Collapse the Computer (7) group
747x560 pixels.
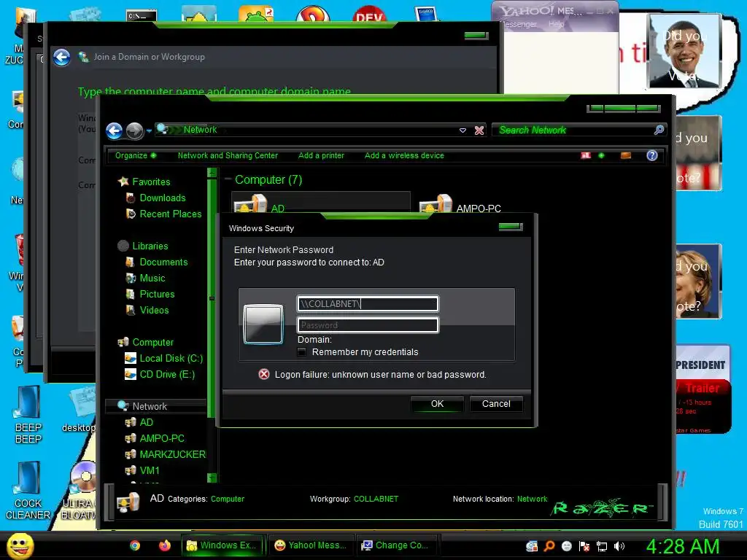point(228,179)
